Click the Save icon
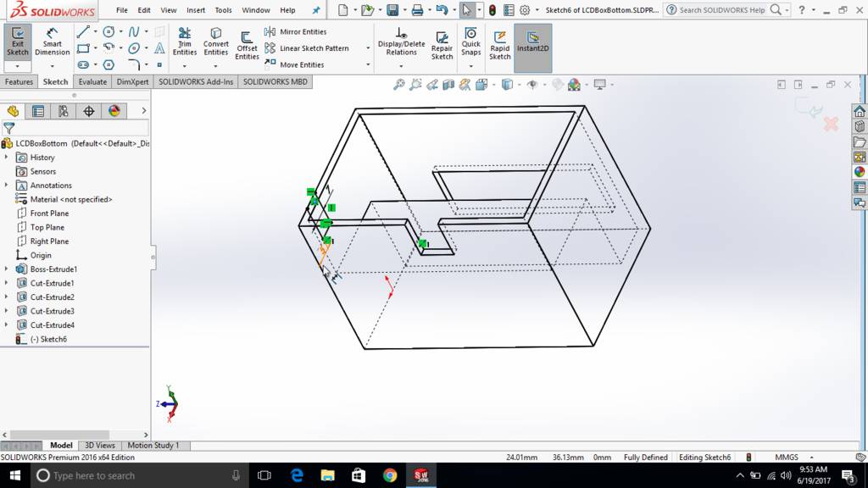 pyautogui.click(x=392, y=10)
